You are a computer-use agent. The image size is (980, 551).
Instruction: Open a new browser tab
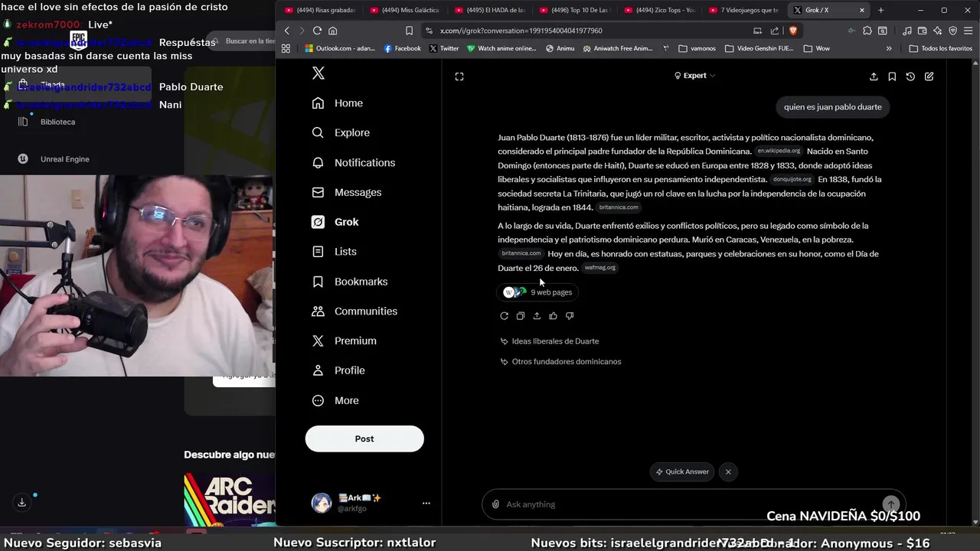[880, 10]
